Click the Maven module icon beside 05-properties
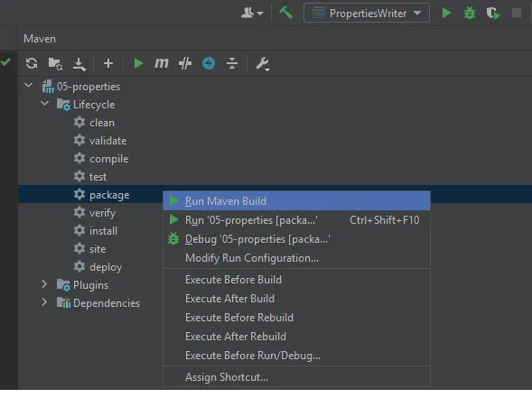The width and height of the screenshot is (532, 398). click(48, 87)
